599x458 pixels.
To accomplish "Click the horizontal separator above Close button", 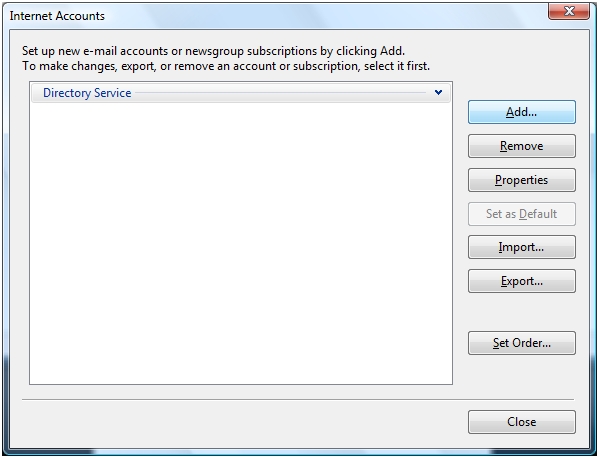I will (298, 400).
